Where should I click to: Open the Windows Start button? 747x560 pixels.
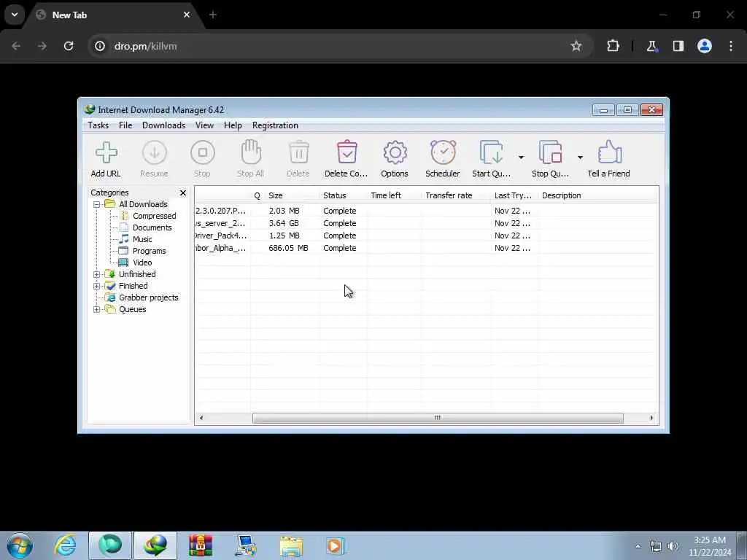pos(20,545)
